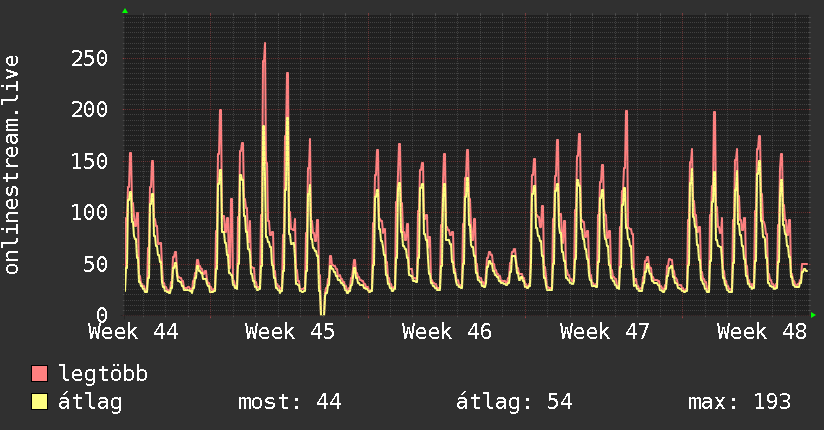Click the 'átlag: 54' average value

coord(514,402)
